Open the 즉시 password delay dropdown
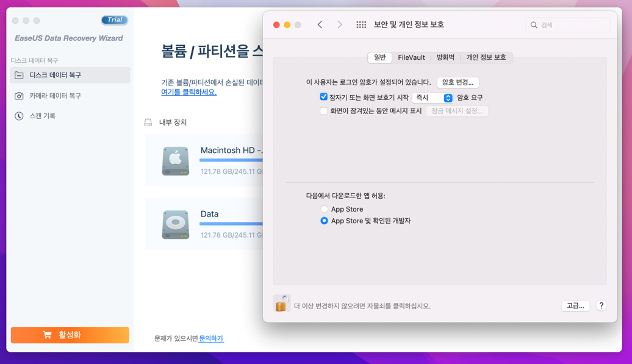Viewport: 632px width, 364px height. click(433, 98)
